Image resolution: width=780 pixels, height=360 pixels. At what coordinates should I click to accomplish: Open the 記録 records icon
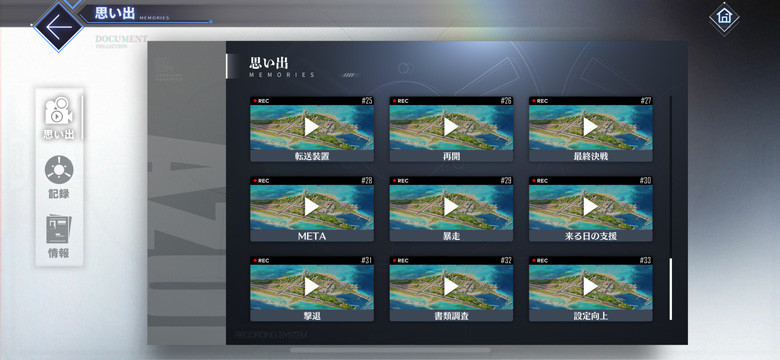click(x=59, y=178)
